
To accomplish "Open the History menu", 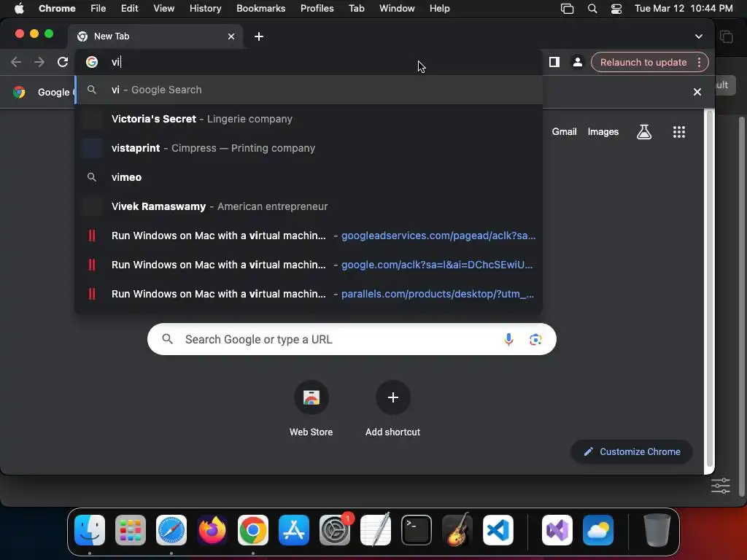I will [205, 8].
